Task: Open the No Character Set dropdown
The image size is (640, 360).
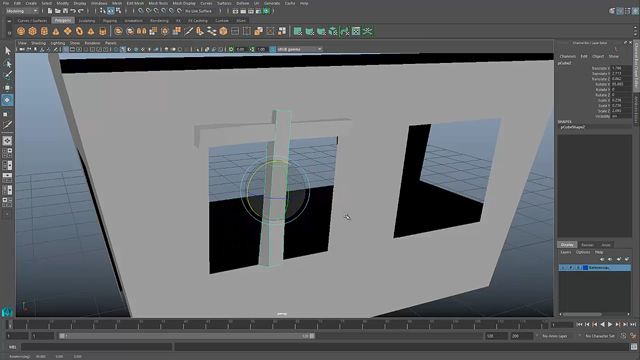Action: (600, 336)
